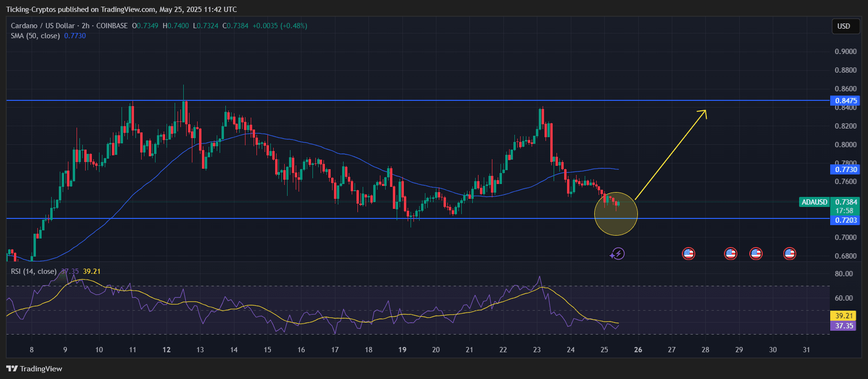Open the first US flag economic event marker

tap(689, 254)
